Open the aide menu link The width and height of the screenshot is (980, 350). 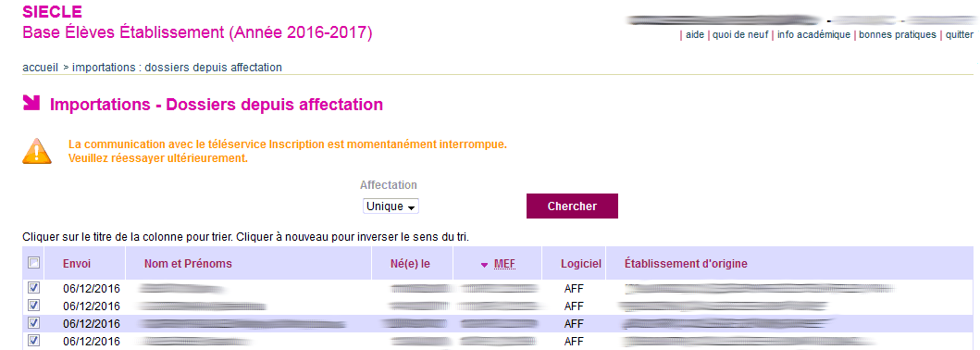695,35
